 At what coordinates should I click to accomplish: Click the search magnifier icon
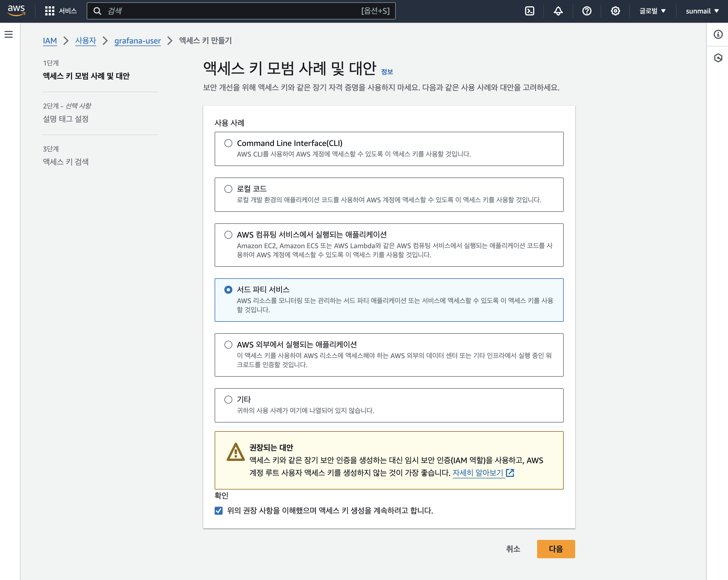(x=97, y=11)
